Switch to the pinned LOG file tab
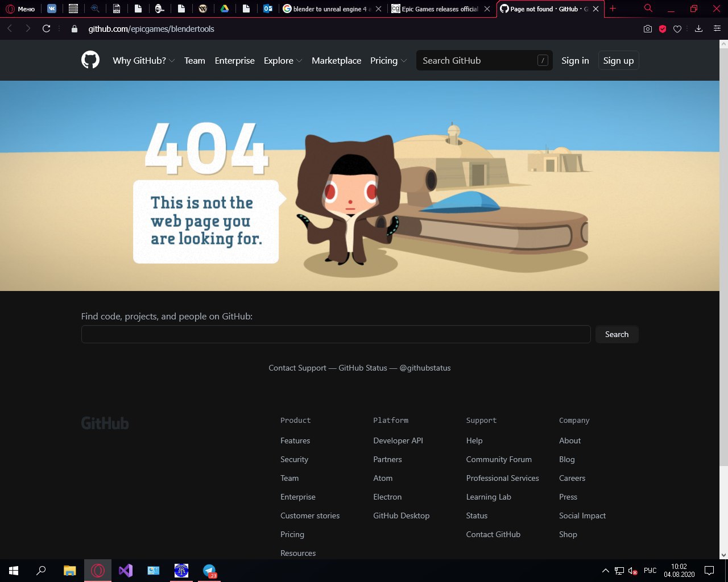Viewport: 728px width, 582px height. 117,9
